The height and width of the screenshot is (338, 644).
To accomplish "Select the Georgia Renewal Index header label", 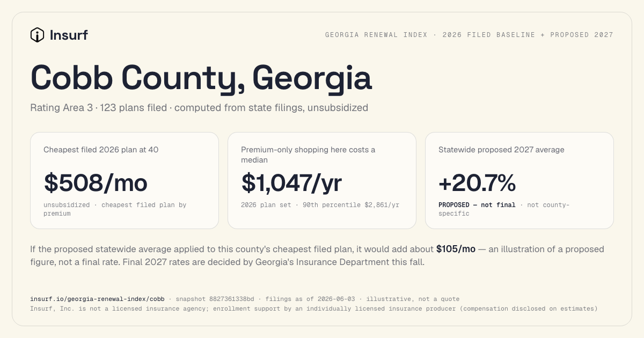I will (469, 35).
